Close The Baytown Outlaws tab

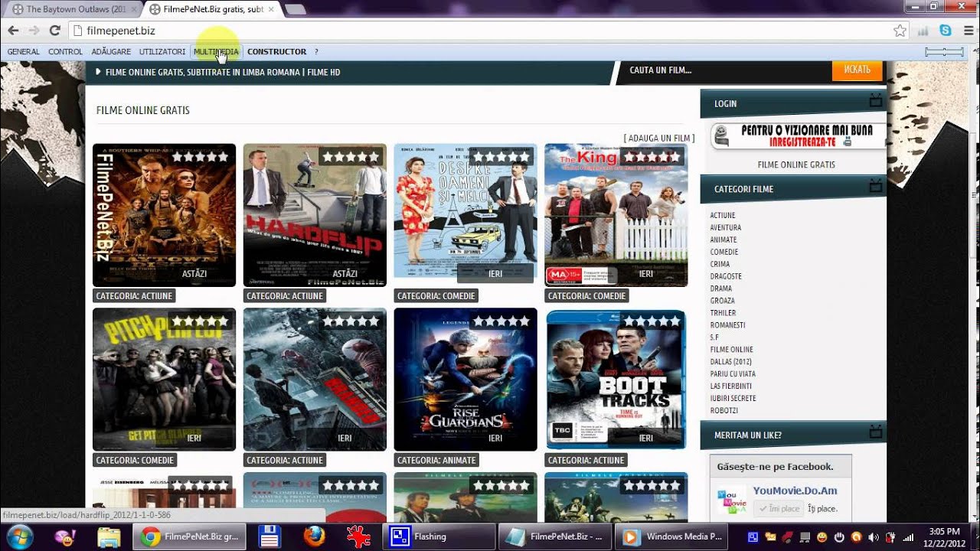pyautogui.click(x=133, y=9)
